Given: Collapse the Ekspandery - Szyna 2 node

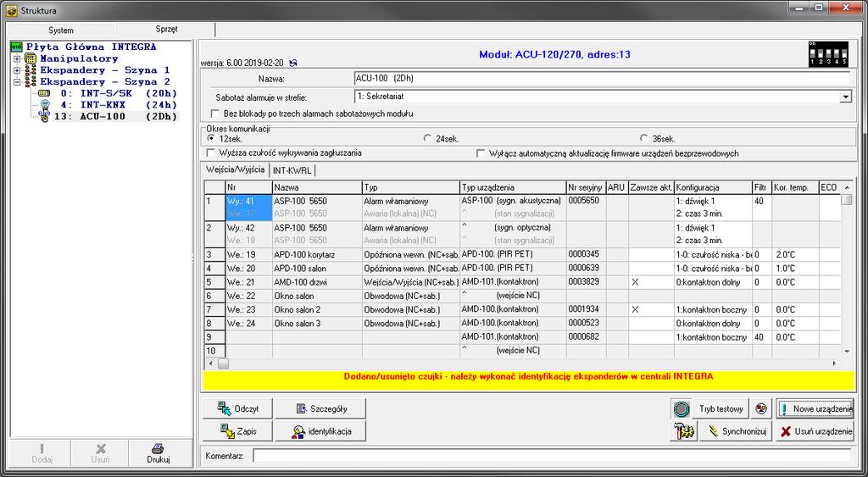Looking at the screenshot, I should (x=17, y=82).
